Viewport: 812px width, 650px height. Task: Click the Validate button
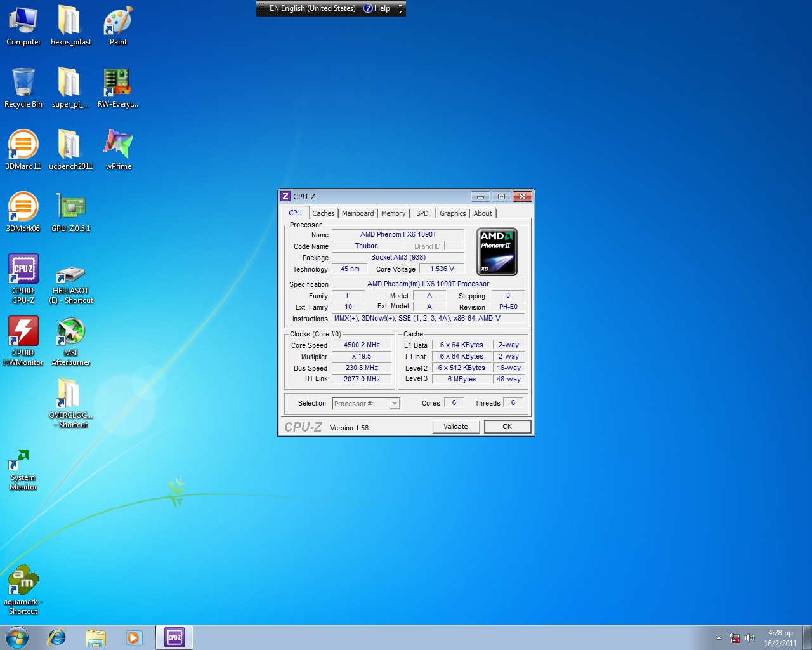click(x=456, y=427)
